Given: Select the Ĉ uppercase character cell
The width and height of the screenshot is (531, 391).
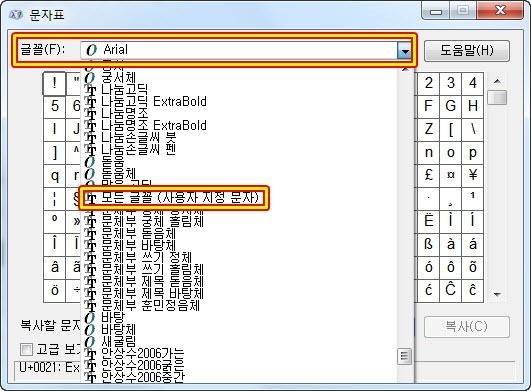Looking at the screenshot, I should click(x=450, y=291).
